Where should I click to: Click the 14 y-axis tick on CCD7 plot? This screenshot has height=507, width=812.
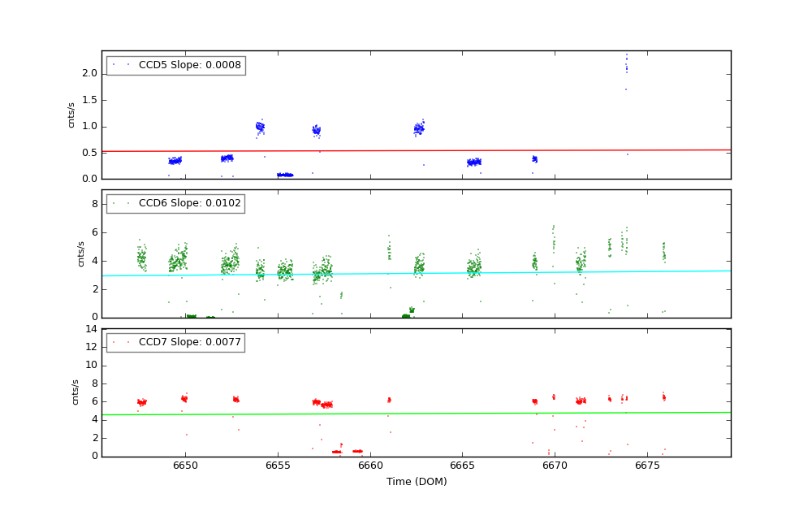point(91,329)
